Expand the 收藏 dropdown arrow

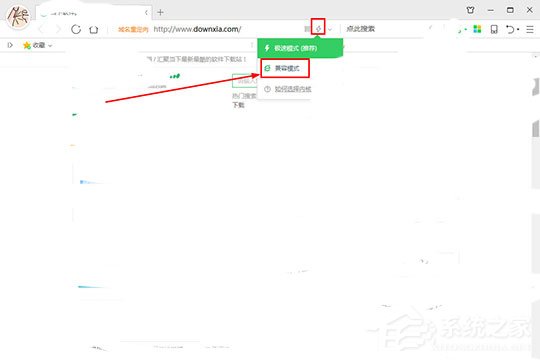point(50,45)
